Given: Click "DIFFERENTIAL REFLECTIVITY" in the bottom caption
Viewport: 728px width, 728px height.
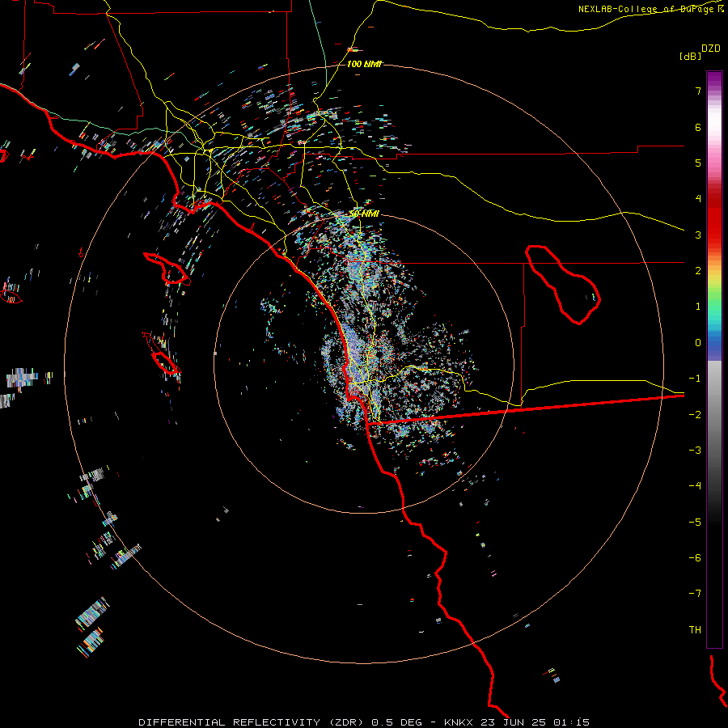Looking at the screenshot, I should pos(230,722).
